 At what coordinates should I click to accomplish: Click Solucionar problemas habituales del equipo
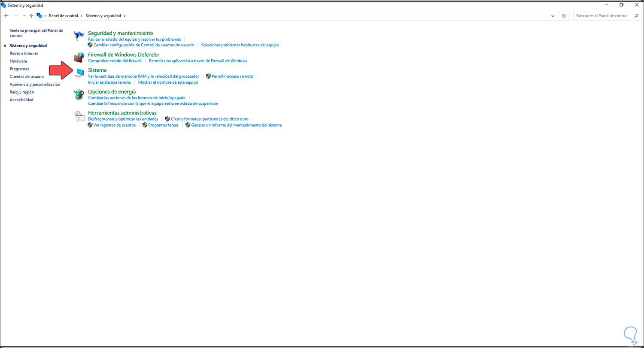[240, 45]
